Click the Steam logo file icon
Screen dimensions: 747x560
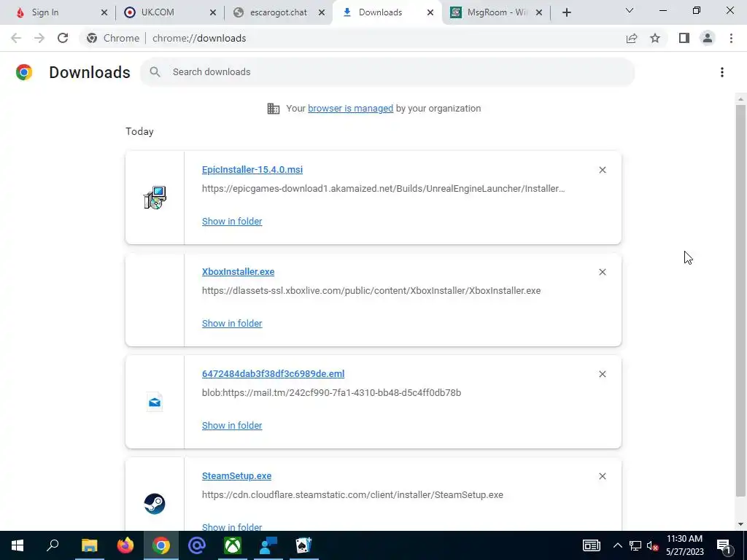[155, 504]
